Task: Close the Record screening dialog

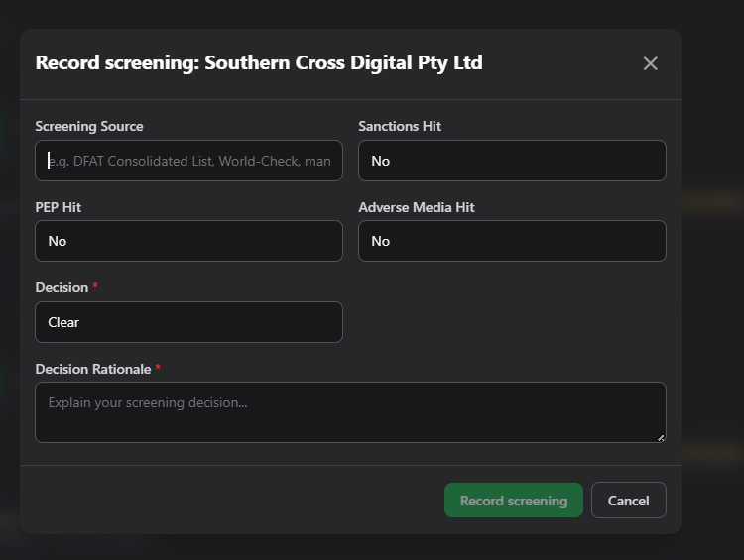Action: coord(650,63)
